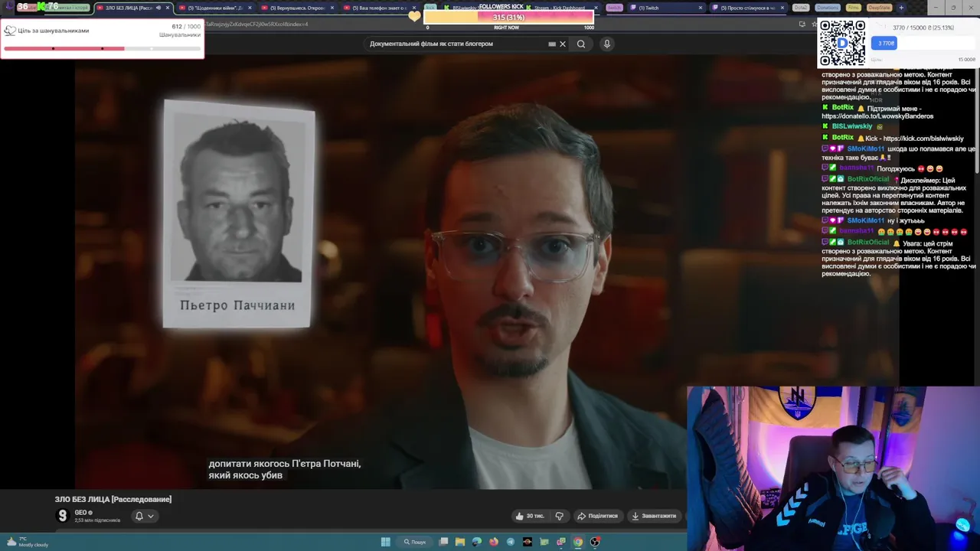Activate voice search microphone icon
This screenshot has width=980, height=551.
(606, 44)
